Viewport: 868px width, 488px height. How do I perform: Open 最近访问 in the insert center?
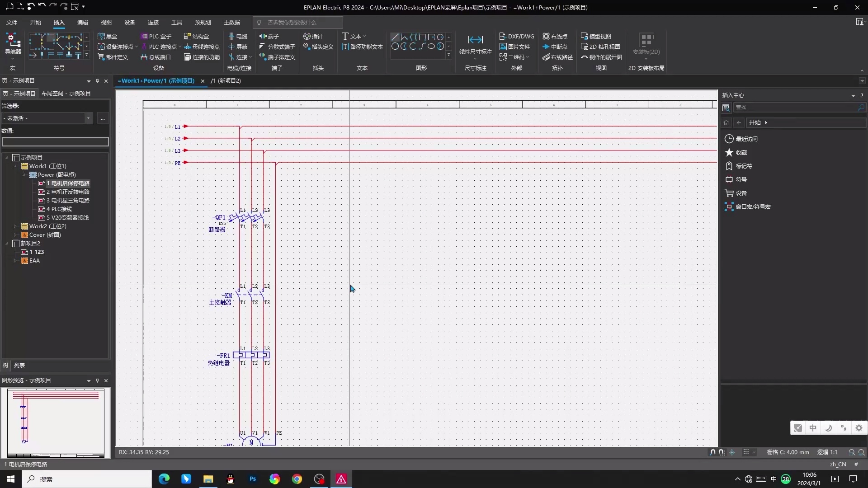746,139
